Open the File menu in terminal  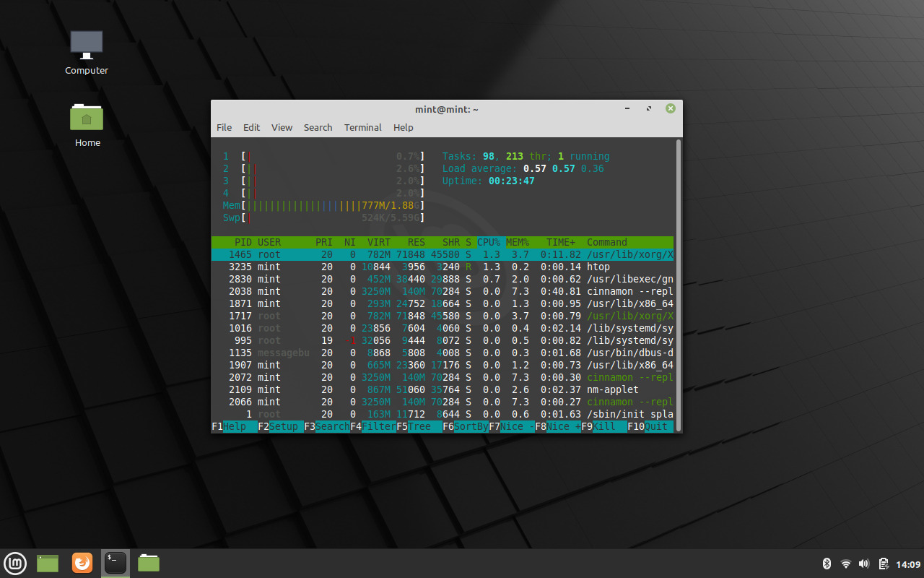pos(225,127)
